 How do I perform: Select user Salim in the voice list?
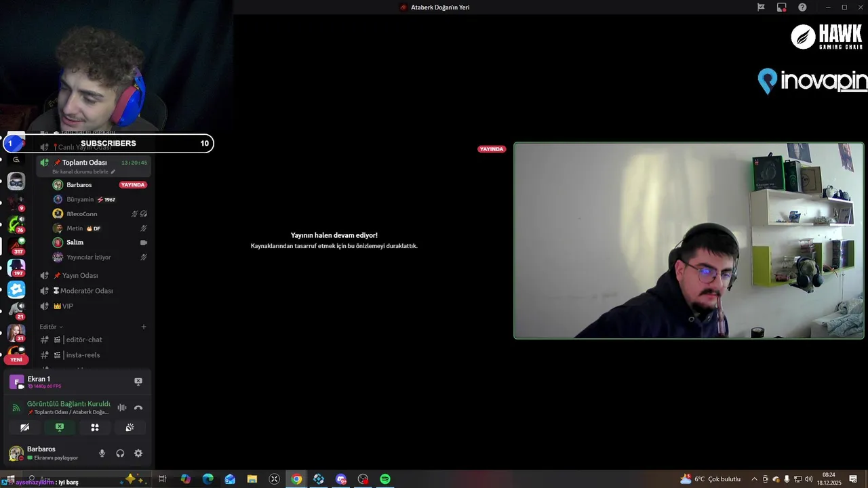pos(75,243)
